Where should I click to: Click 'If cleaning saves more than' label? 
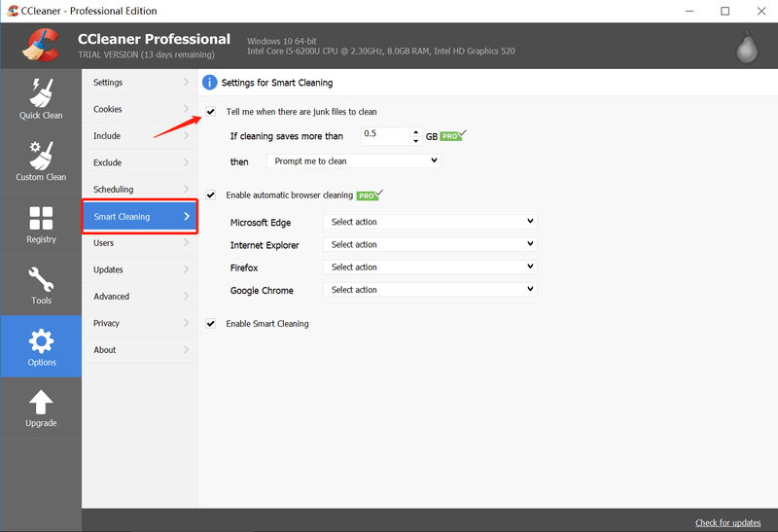click(x=286, y=136)
